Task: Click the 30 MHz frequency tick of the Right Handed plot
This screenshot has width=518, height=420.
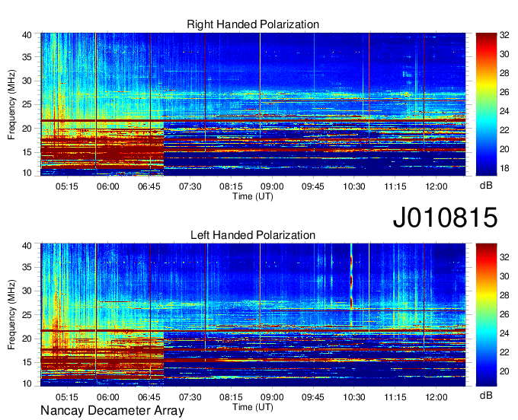Action: point(27,81)
